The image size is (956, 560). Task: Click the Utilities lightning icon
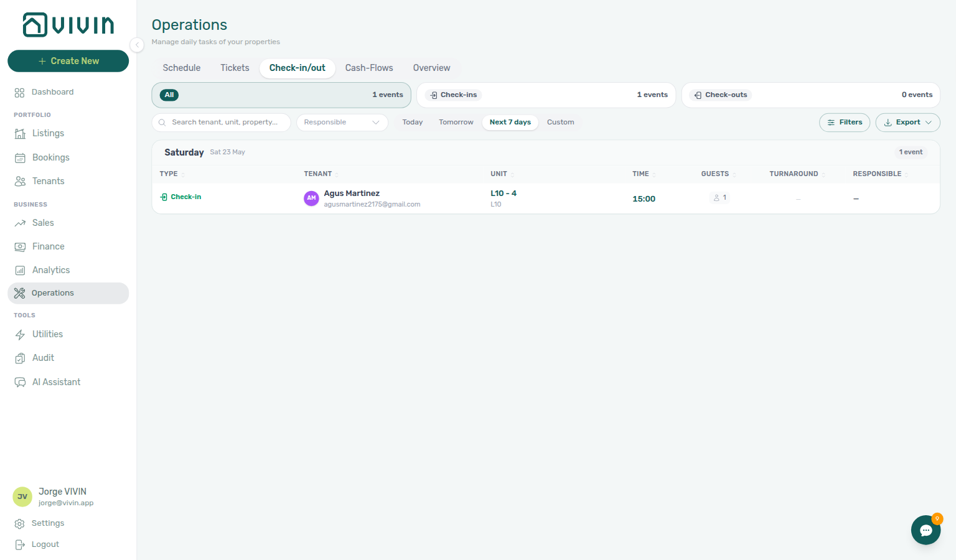[20, 335]
